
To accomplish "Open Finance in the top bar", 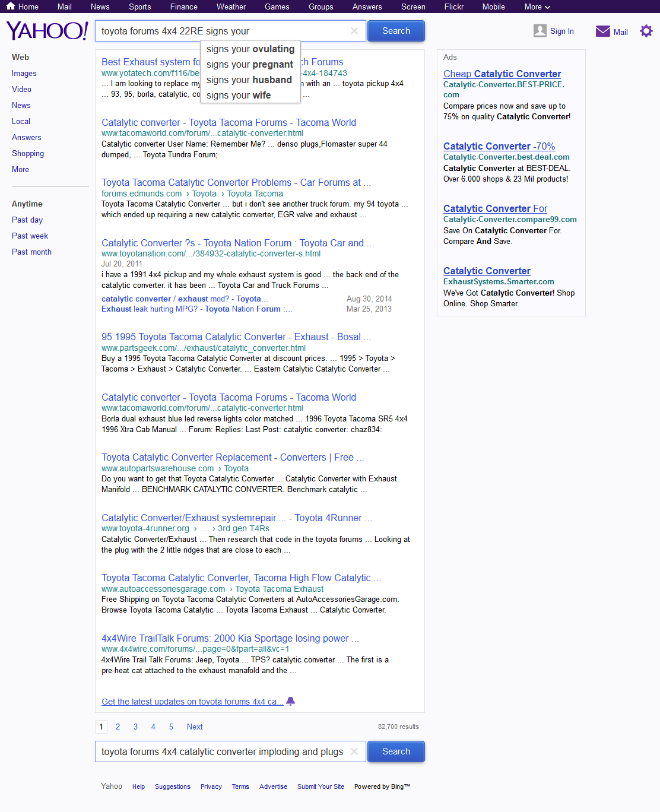I will [x=184, y=7].
